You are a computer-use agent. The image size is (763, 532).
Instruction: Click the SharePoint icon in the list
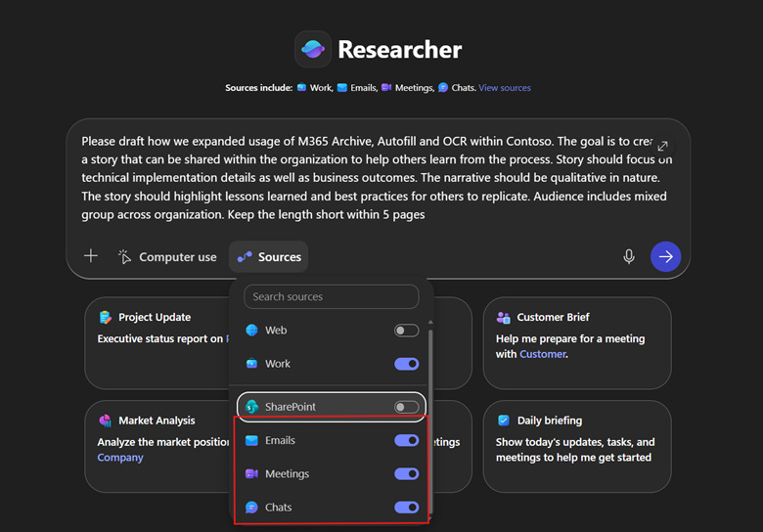coord(251,407)
